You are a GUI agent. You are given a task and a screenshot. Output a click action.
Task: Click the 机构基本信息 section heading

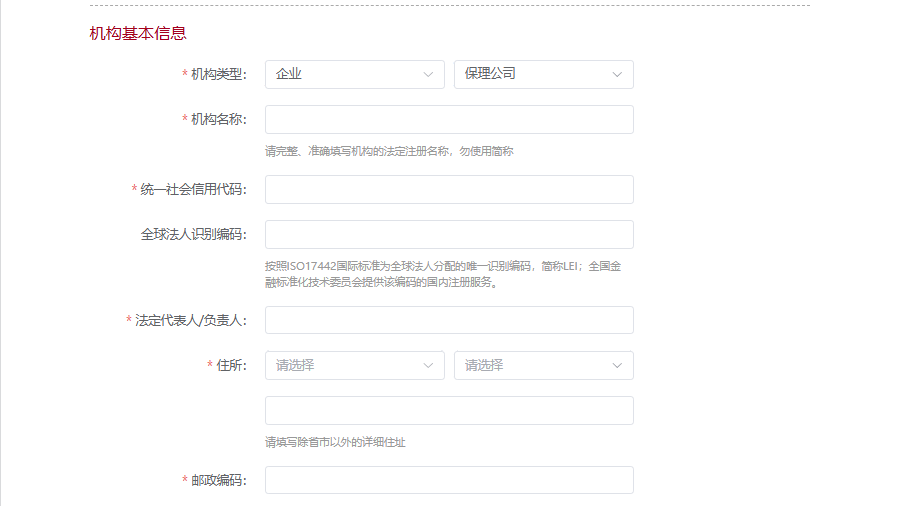tap(138, 33)
